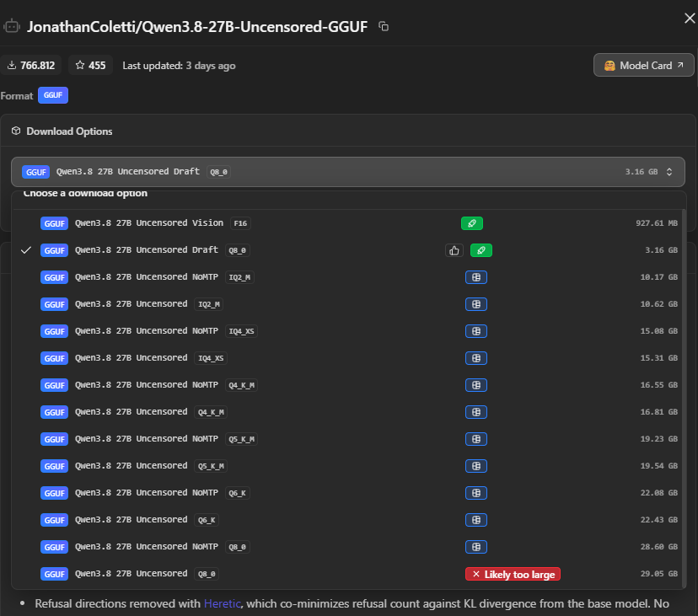This screenshot has height=616, width=698.
Task: Select Qwen3.8 27B Uncensored Q5_K_M option
Action: click(x=350, y=466)
